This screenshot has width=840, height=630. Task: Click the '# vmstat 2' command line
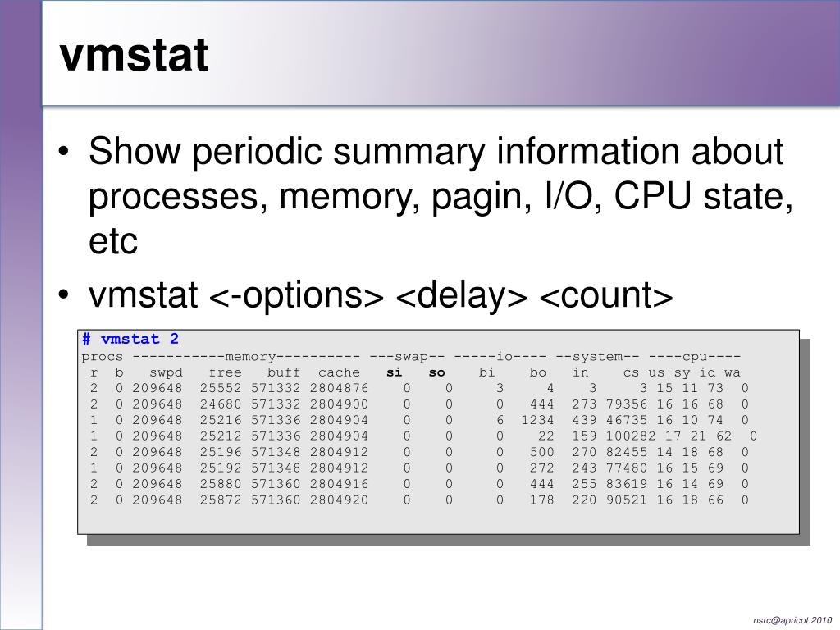point(130,339)
